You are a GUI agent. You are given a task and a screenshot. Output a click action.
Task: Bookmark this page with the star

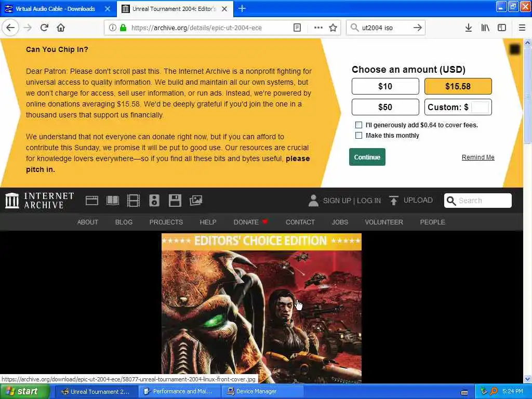point(333,28)
